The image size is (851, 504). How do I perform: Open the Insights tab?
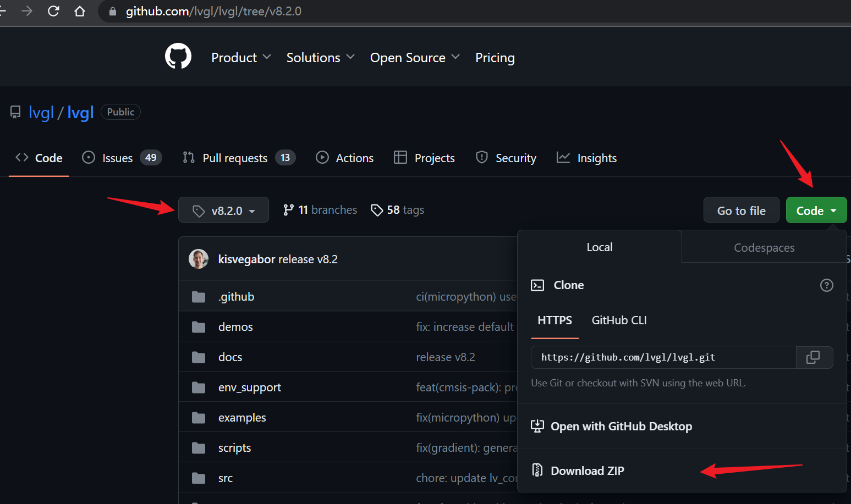586,158
